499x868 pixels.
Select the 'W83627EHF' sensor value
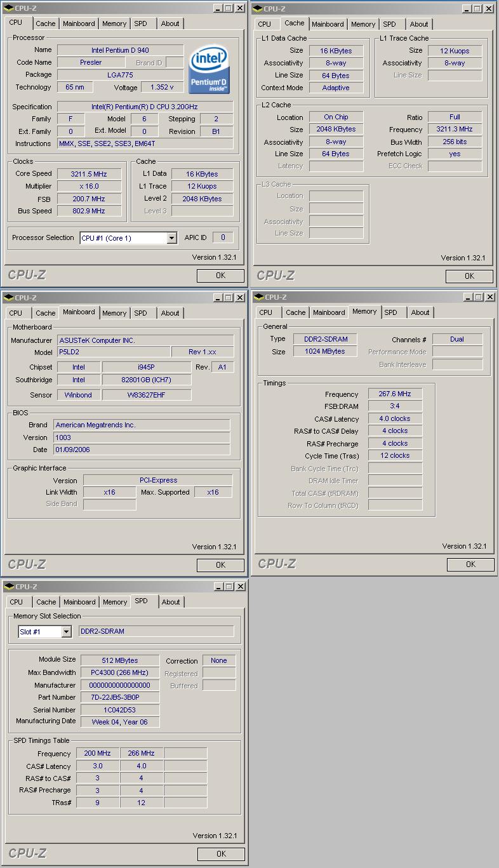tap(147, 395)
